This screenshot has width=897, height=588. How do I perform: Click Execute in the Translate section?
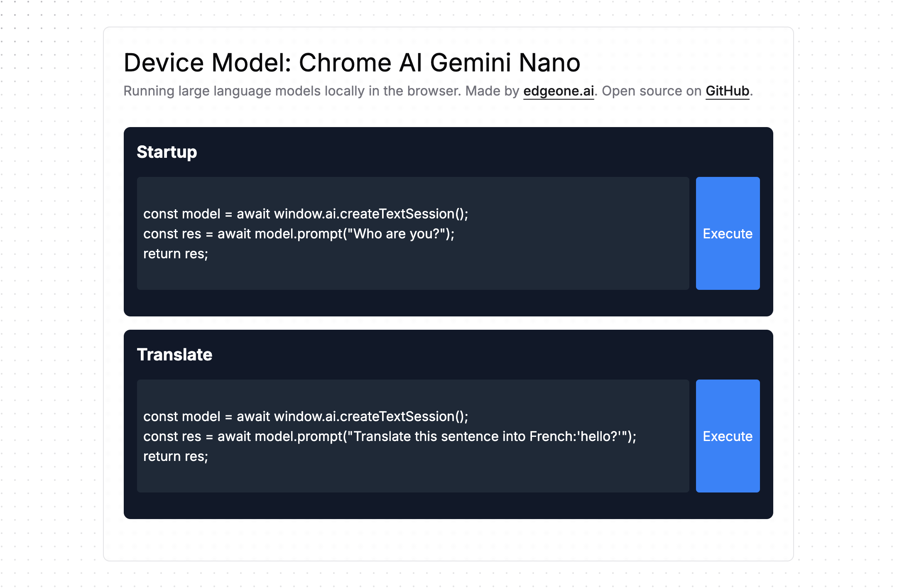[728, 436]
